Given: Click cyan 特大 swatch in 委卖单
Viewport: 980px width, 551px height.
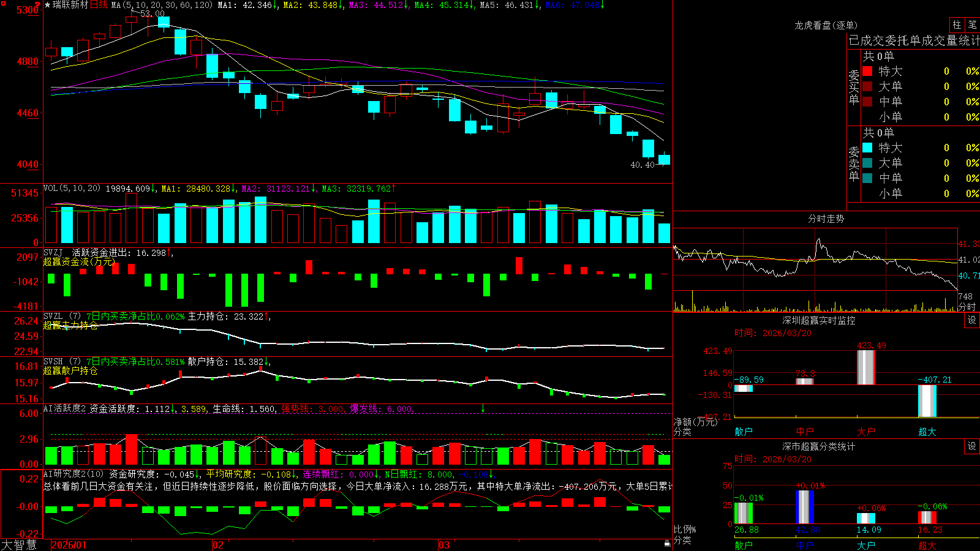Looking at the screenshot, I should [x=867, y=148].
